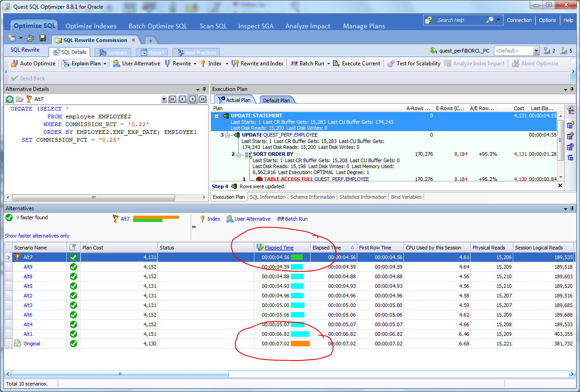Click the eye plan display icon in Execution Plan sidebar
580x392 pixels.
(570, 110)
